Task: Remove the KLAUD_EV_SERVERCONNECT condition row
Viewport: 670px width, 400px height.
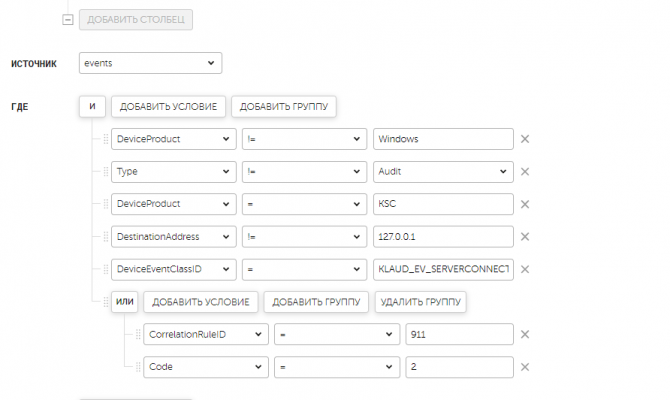Action: tap(525, 269)
